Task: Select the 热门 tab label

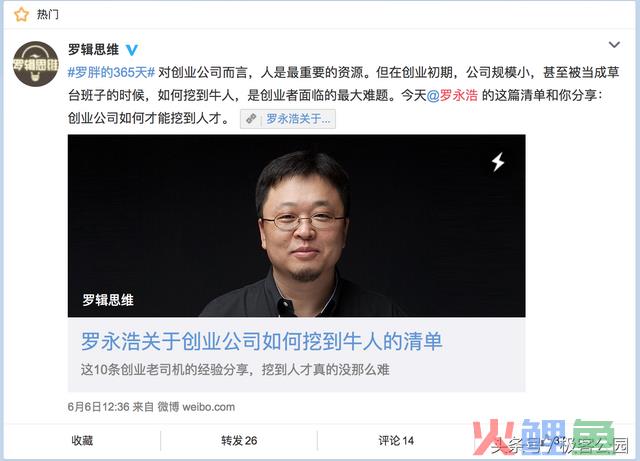Action: click(48, 14)
